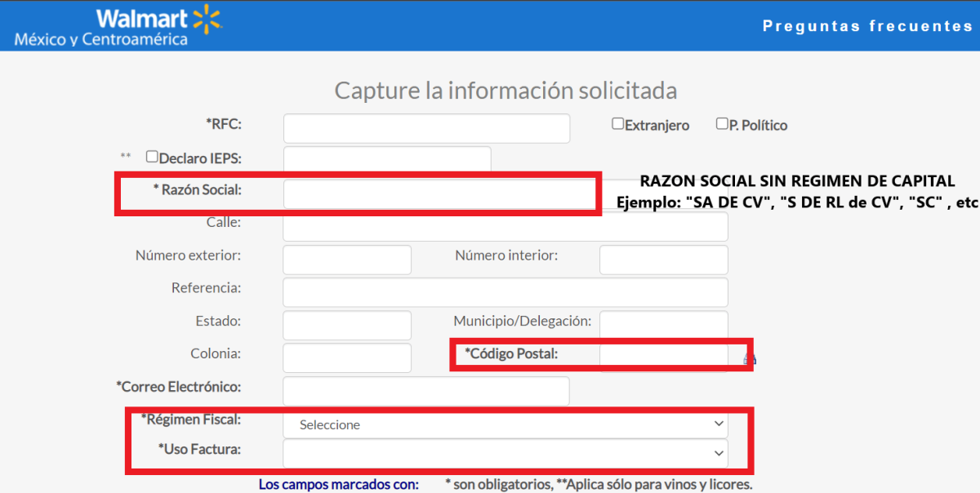Image resolution: width=980 pixels, height=493 pixels.
Task: Click the Municipio/Delegación input field
Action: (663, 323)
